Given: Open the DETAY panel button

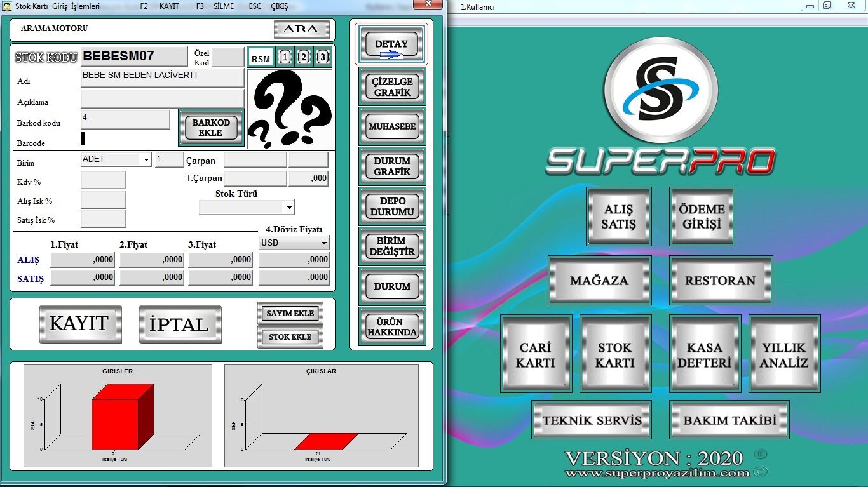Looking at the screenshot, I should 391,44.
